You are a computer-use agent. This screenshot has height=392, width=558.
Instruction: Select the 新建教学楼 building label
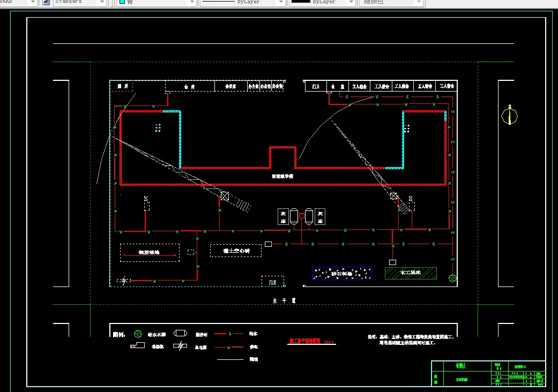click(282, 176)
